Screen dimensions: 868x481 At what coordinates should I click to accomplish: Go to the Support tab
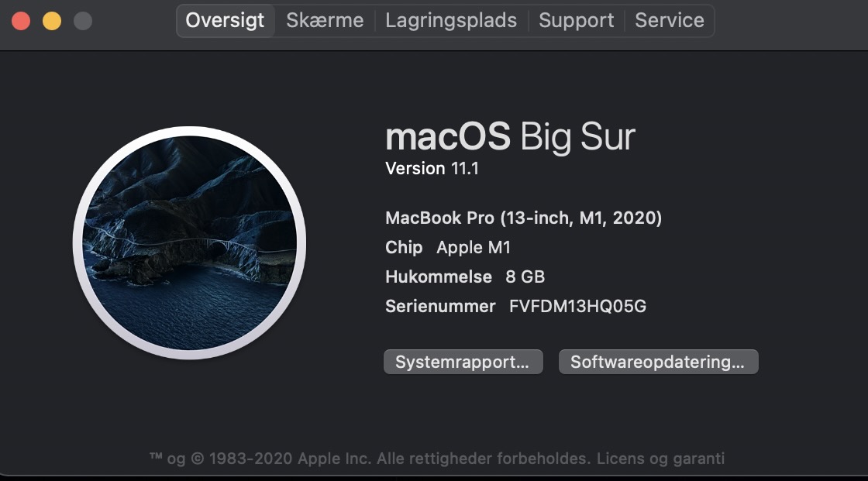pyautogui.click(x=576, y=21)
